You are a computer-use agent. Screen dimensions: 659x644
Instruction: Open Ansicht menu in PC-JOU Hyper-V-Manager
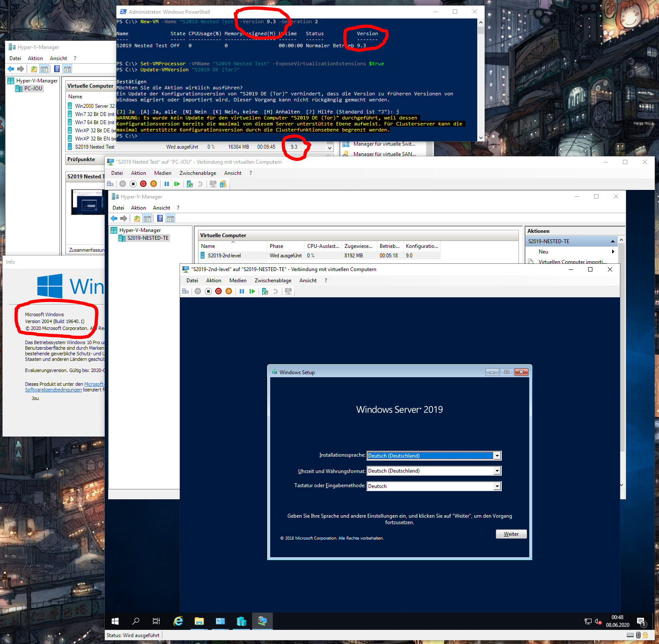point(58,58)
